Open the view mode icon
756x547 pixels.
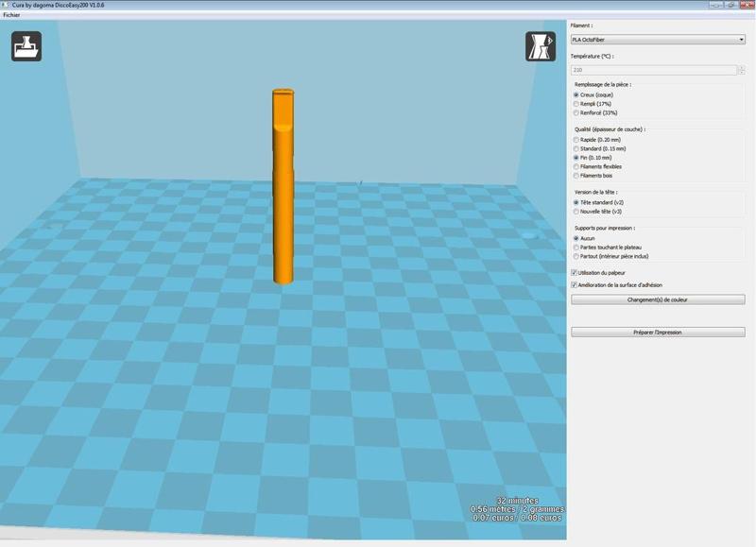[x=541, y=46]
